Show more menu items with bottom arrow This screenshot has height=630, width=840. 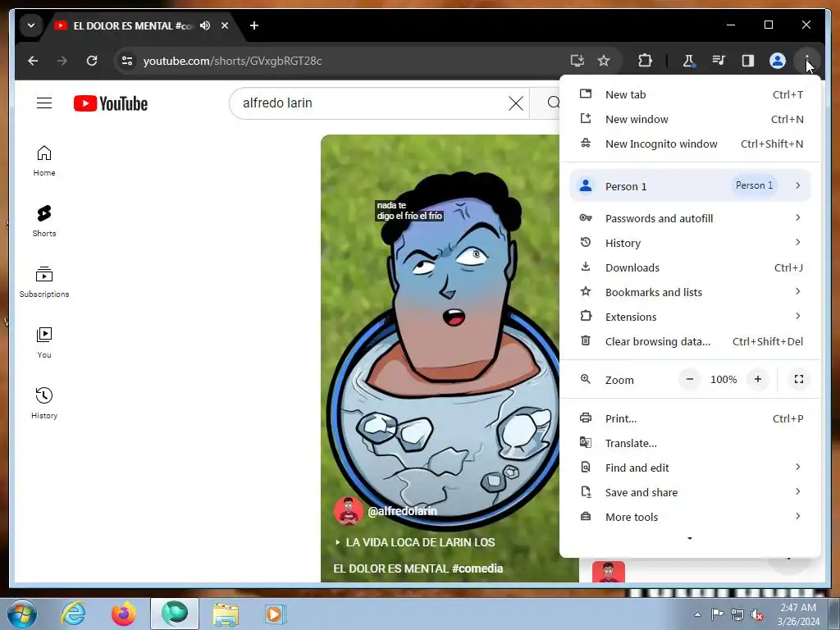point(690,538)
